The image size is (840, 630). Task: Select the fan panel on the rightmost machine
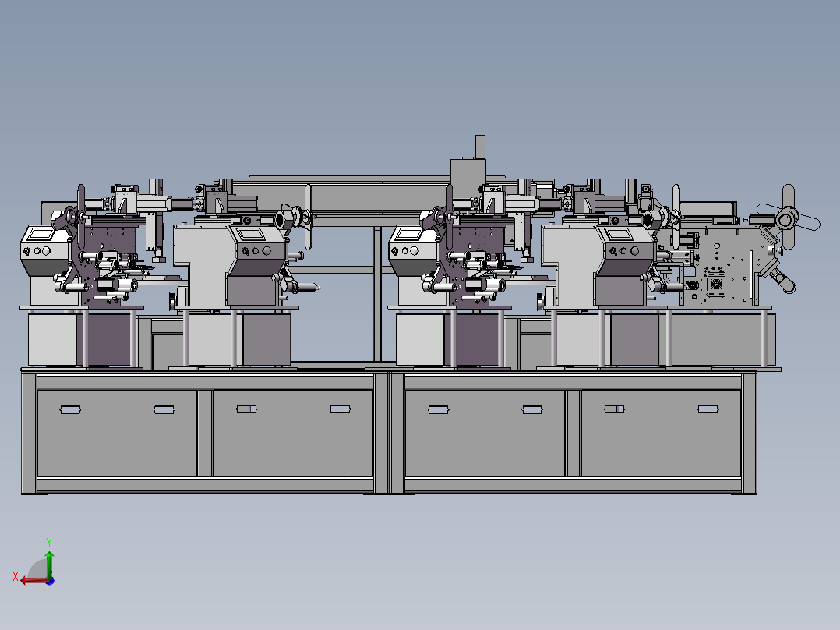pyautogui.click(x=716, y=282)
